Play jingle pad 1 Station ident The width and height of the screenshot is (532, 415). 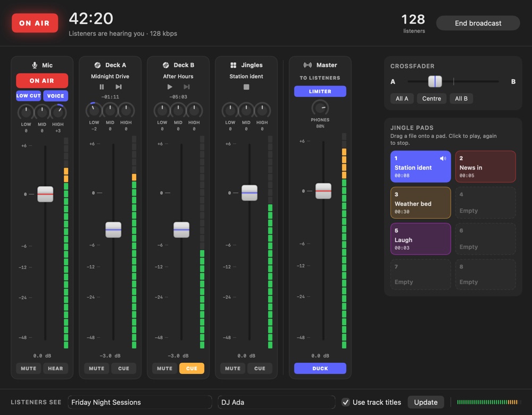click(x=420, y=167)
